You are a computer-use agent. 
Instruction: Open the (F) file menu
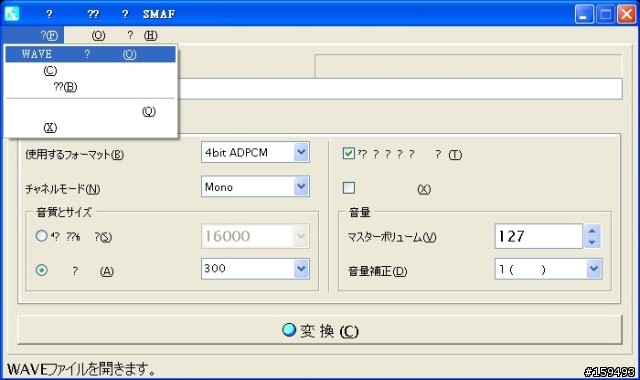pos(33,36)
